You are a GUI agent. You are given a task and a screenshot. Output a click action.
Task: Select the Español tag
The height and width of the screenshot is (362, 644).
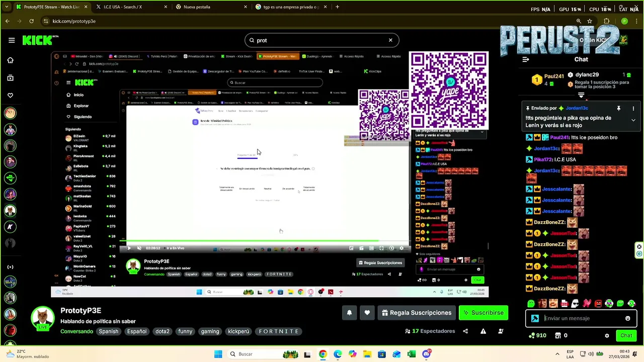(137, 331)
